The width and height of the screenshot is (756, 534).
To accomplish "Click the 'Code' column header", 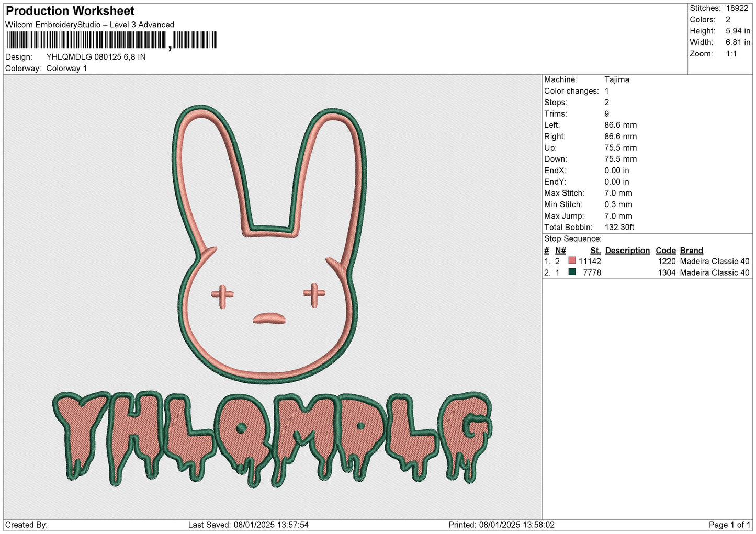I will pos(665,251).
